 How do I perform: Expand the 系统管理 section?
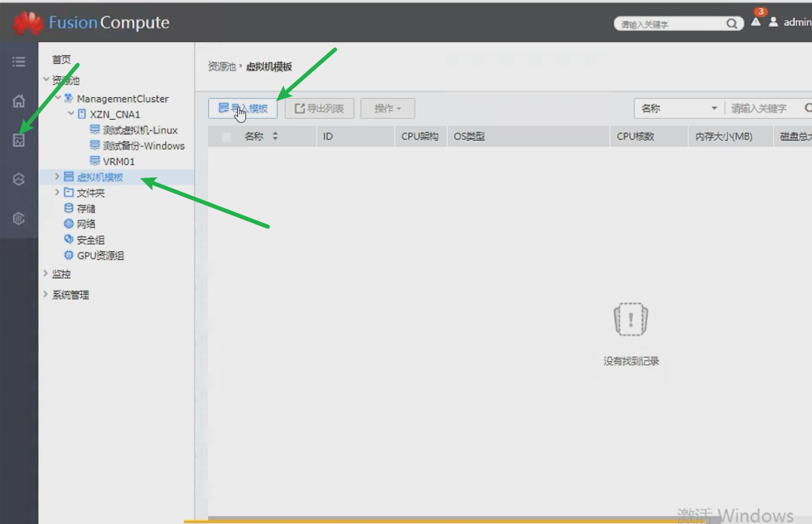coord(46,295)
